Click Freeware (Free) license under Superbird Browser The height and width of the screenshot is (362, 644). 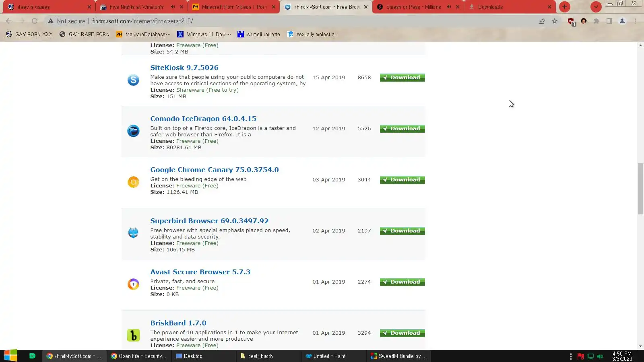[x=197, y=243]
